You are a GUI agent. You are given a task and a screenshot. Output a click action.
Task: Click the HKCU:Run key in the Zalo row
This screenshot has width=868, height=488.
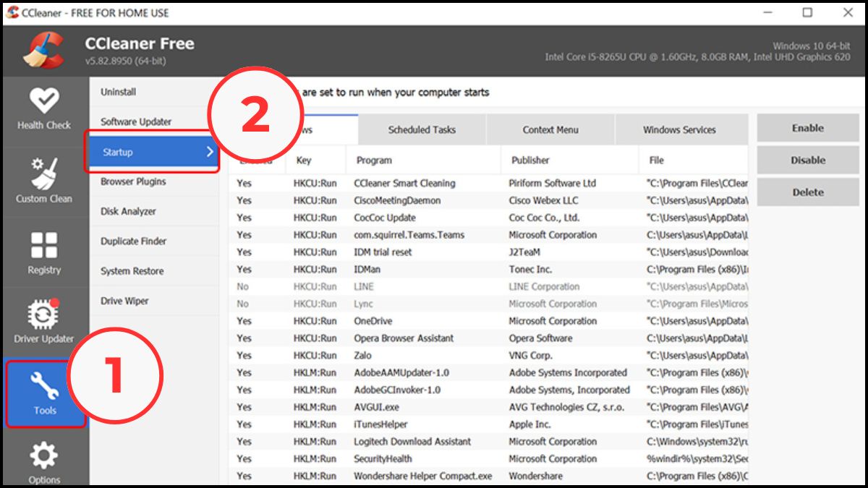(x=315, y=356)
